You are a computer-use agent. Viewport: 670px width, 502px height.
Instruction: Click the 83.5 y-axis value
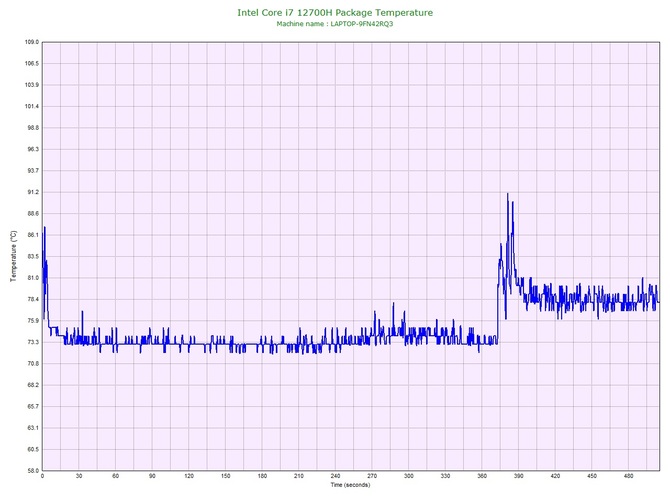pos(32,257)
